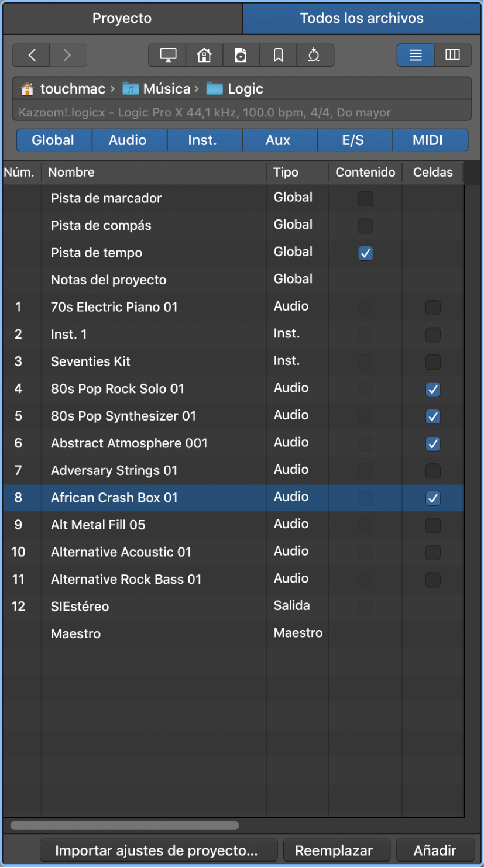
Task: Check cells box for Adversary Strings 01
Action: [433, 471]
